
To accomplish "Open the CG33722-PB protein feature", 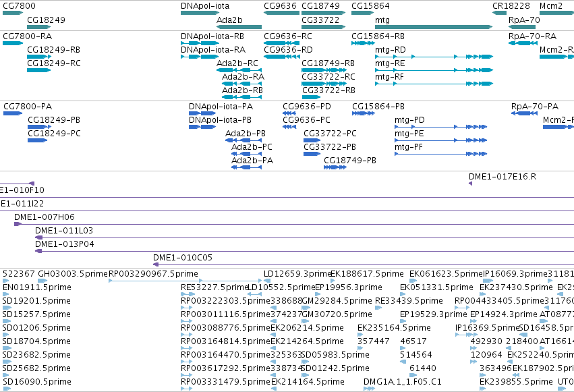I will pyautogui.click(x=312, y=154).
